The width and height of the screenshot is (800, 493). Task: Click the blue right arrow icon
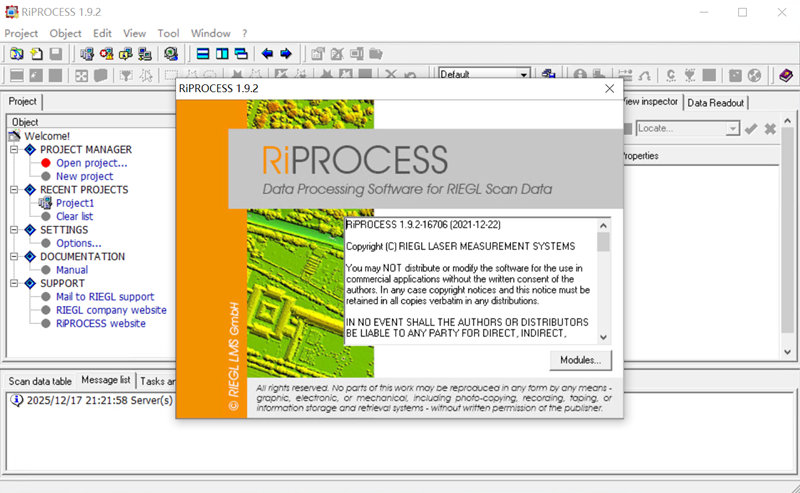point(286,54)
